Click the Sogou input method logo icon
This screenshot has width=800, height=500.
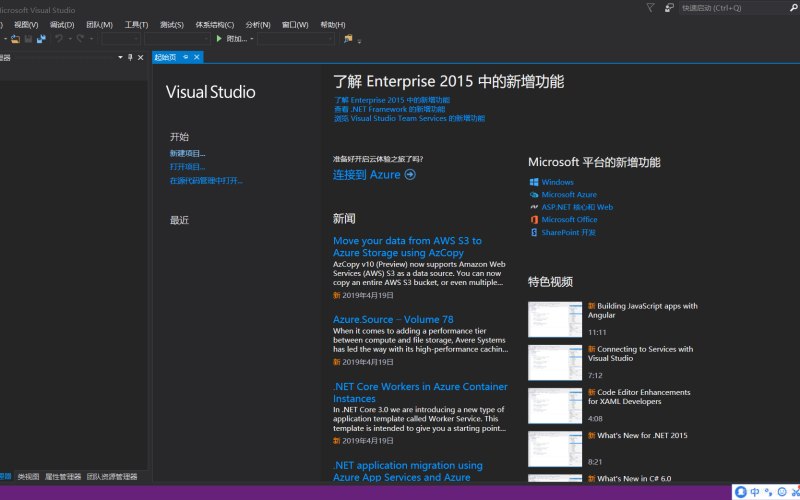point(741,492)
